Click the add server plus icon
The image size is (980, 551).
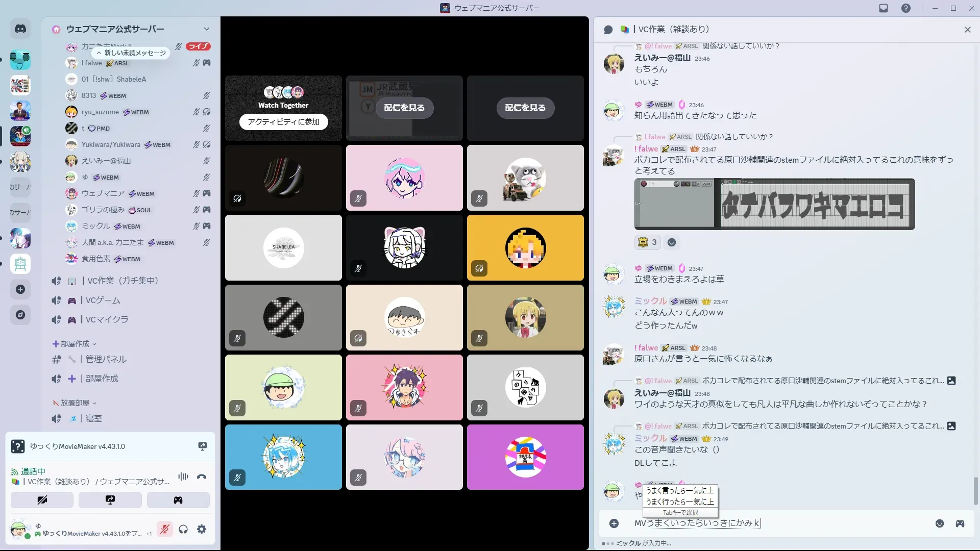(20, 289)
